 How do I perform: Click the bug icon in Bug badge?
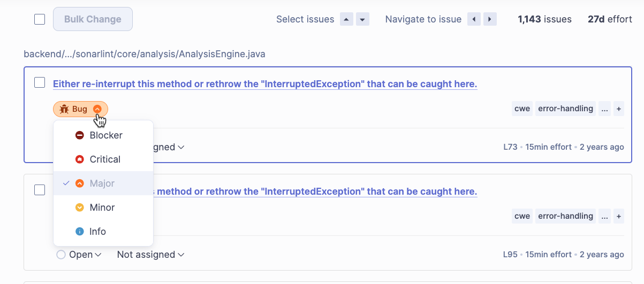pos(64,109)
